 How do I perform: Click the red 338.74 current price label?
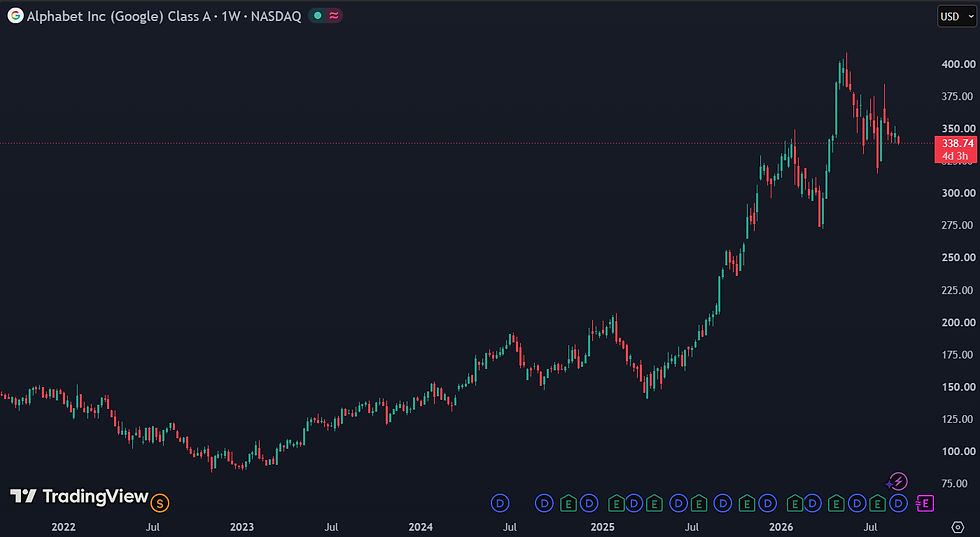click(x=958, y=143)
